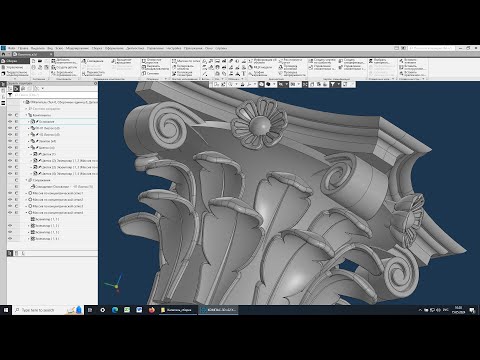
Task: Select the display style sphere icon
Action: point(268,85)
